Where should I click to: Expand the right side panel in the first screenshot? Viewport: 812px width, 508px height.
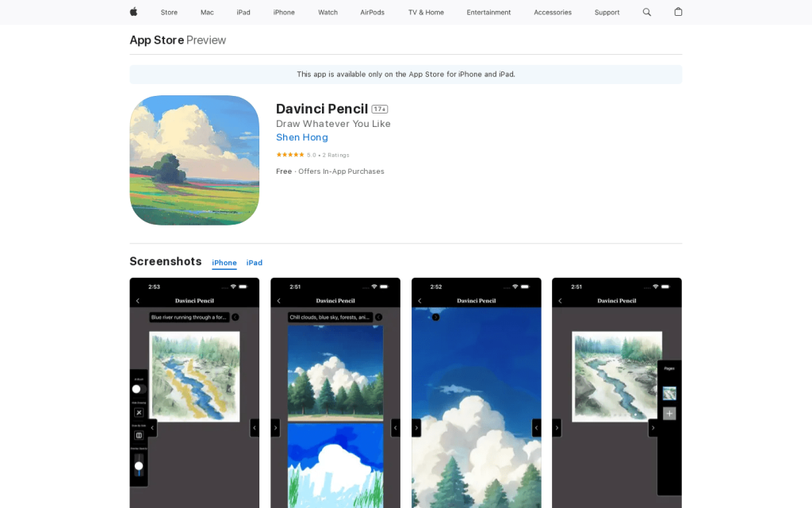tap(255, 428)
